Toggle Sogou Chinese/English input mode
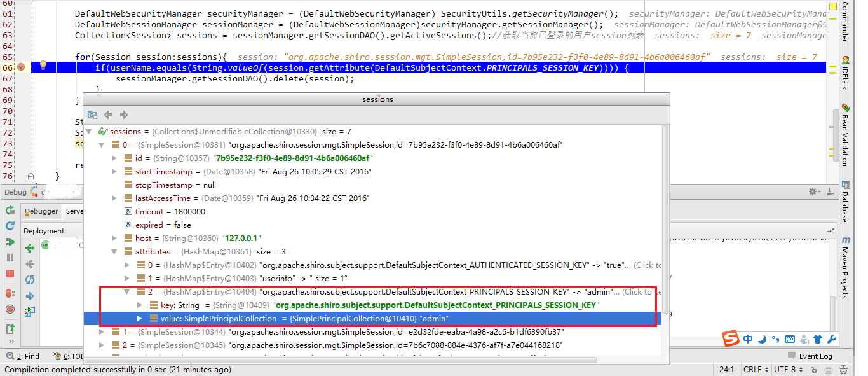The width and height of the screenshot is (868, 376). click(x=748, y=339)
